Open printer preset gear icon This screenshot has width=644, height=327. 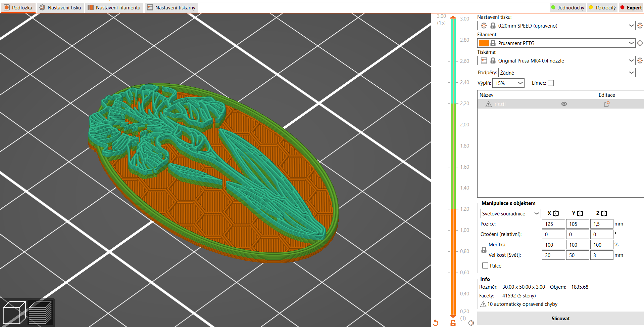(640, 60)
